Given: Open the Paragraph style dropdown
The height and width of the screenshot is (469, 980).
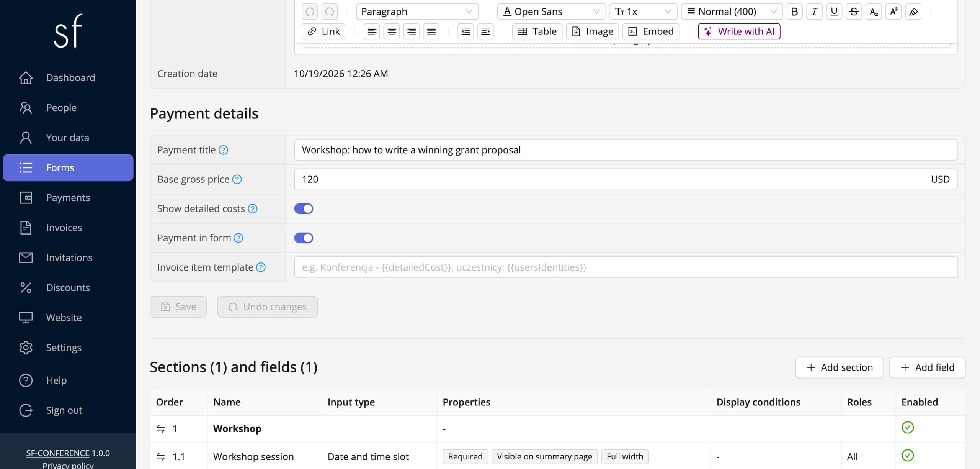Looking at the screenshot, I should (x=417, y=11).
